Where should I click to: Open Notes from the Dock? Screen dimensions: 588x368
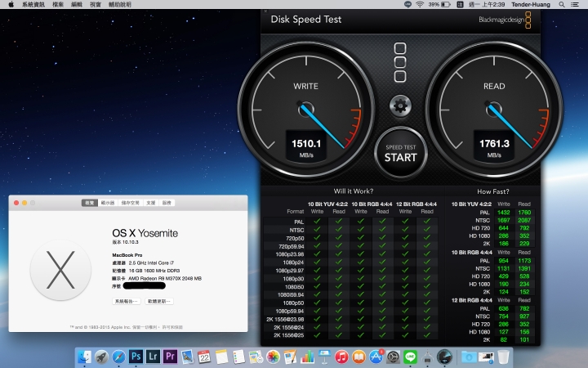coord(221,357)
